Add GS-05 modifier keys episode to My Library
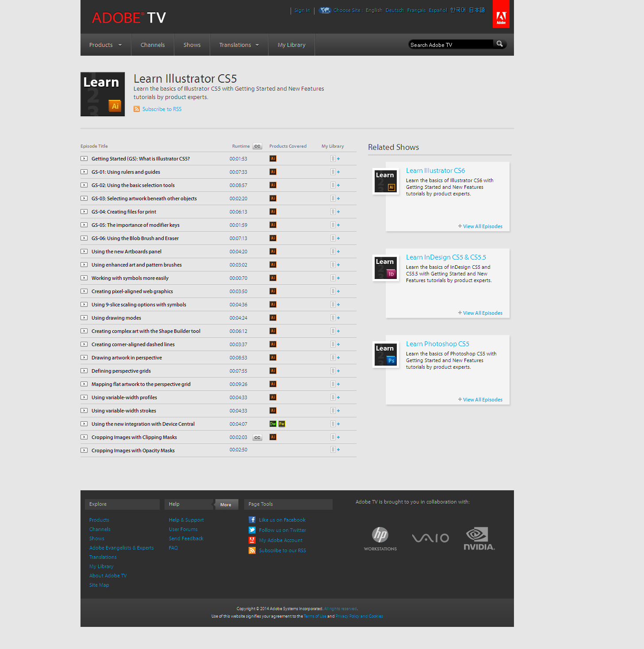The width and height of the screenshot is (644, 649). tap(335, 225)
